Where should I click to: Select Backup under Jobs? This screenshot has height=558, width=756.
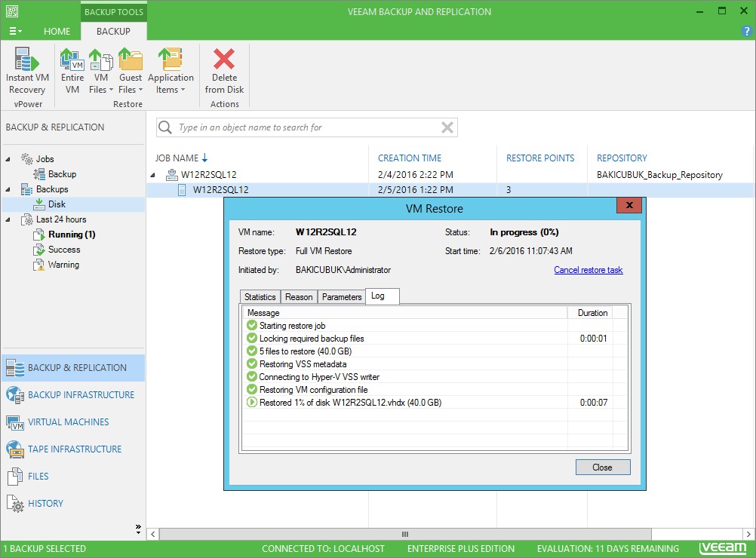62,174
